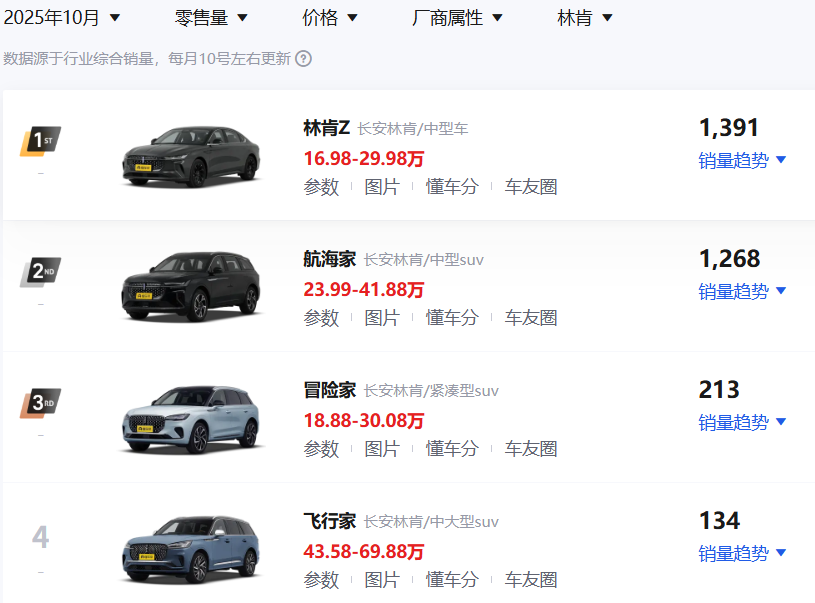
Task: Click the 2nd place rank badge
Action: coord(40,272)
